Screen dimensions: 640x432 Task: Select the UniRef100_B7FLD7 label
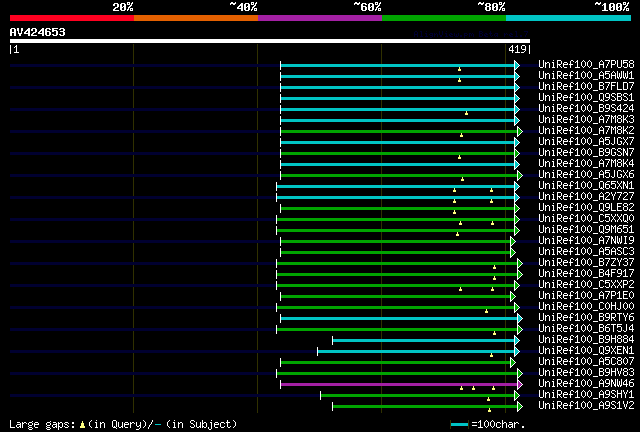[586, 87]
